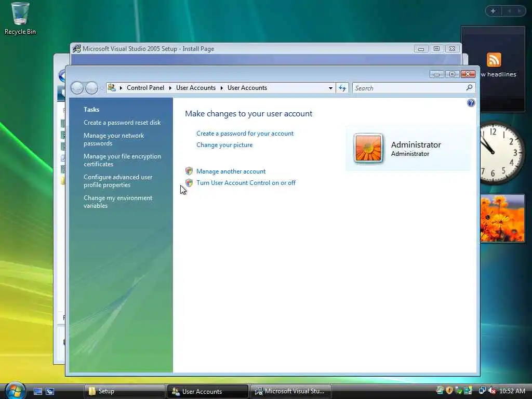Open the address bar history dropdown arrow
The height and width of the screenshot is (399, 532).
pos(330,88)
